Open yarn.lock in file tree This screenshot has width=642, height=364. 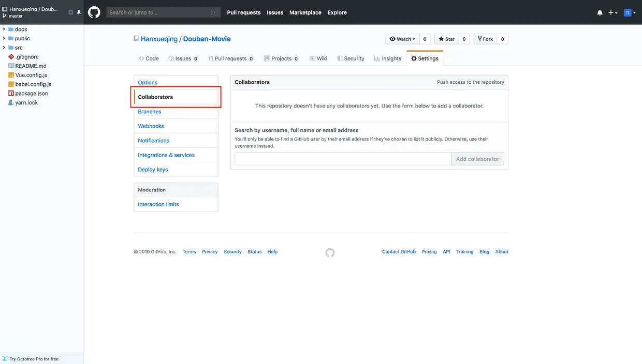click(x=26, y=102)
